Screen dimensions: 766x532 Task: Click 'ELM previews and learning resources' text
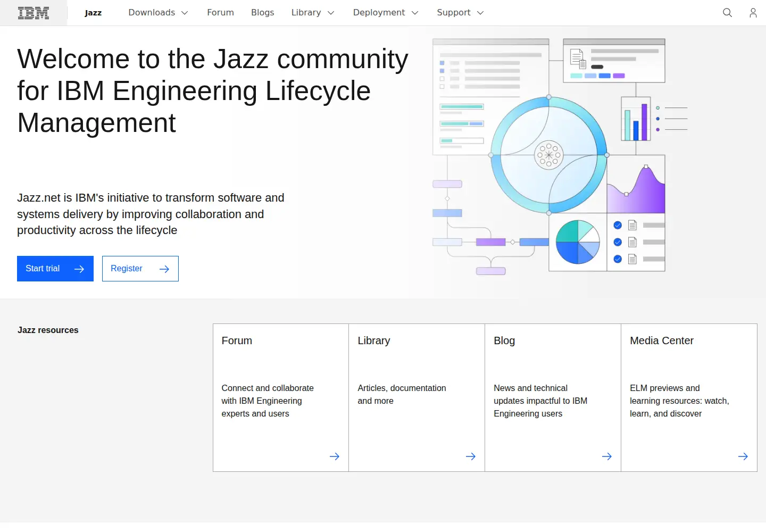tap(679, 401)
